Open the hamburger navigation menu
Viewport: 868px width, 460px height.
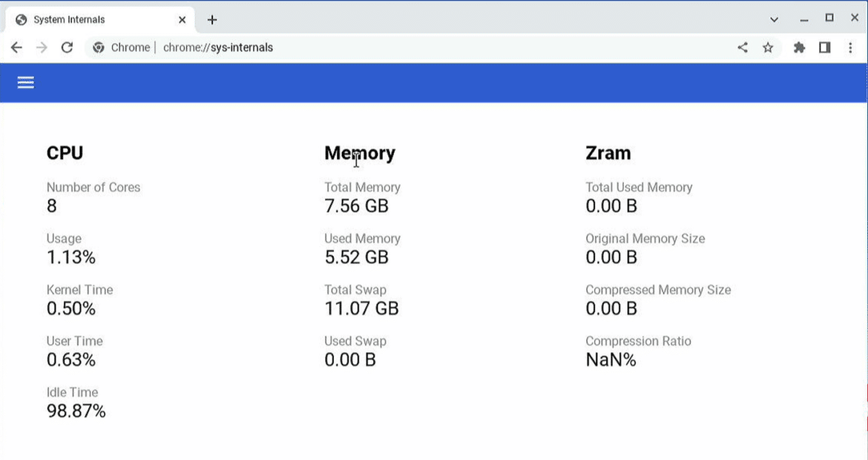(x=25, y=83)
